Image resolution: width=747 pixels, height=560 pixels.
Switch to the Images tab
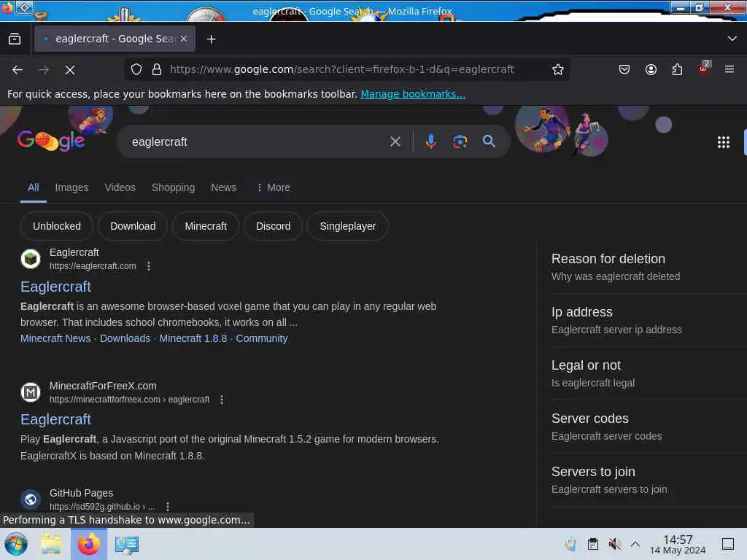[x=71, y=187]
